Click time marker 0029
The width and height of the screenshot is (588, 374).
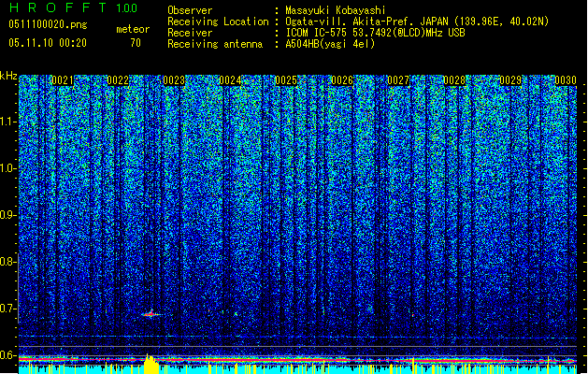click(510, 80)
